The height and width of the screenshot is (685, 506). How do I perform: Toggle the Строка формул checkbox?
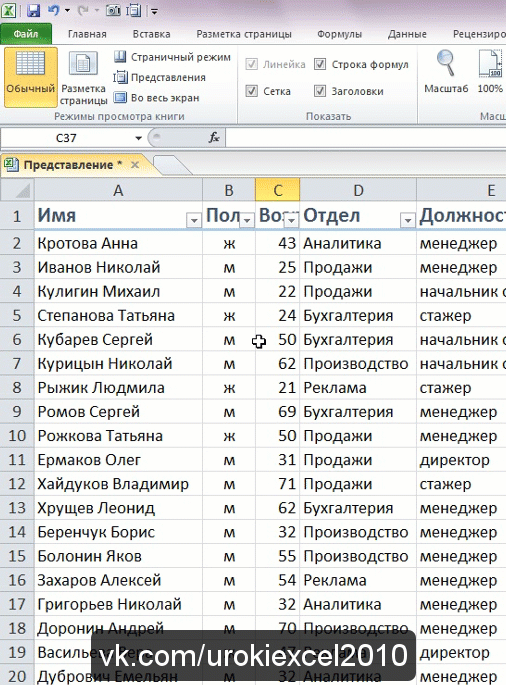click(320, 65)
